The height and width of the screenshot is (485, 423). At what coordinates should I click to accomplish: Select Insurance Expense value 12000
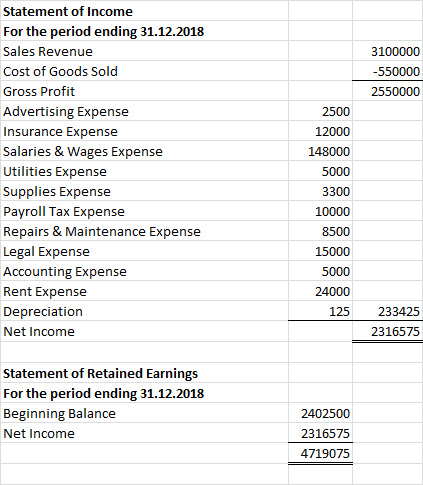pos(332,132)
